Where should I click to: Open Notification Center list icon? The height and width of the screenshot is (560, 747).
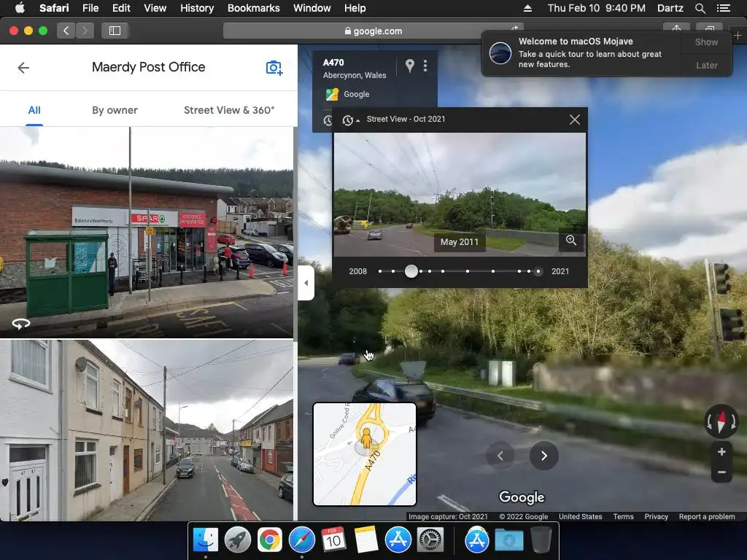point(723,8)
